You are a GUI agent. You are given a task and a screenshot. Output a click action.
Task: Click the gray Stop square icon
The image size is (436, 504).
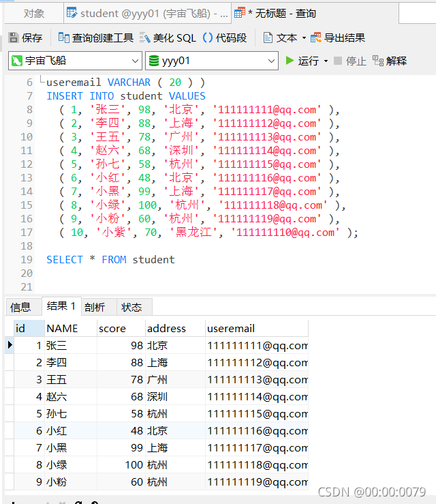click(338, 61)
